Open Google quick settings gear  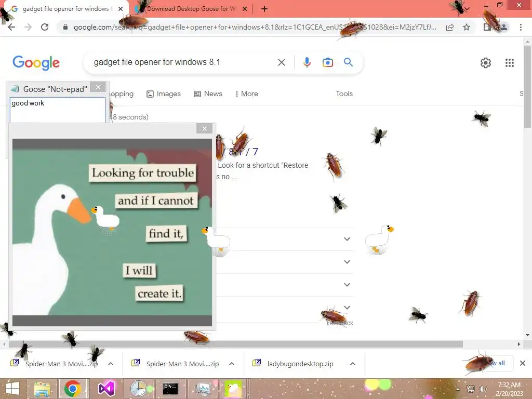[x=486, y=63]
